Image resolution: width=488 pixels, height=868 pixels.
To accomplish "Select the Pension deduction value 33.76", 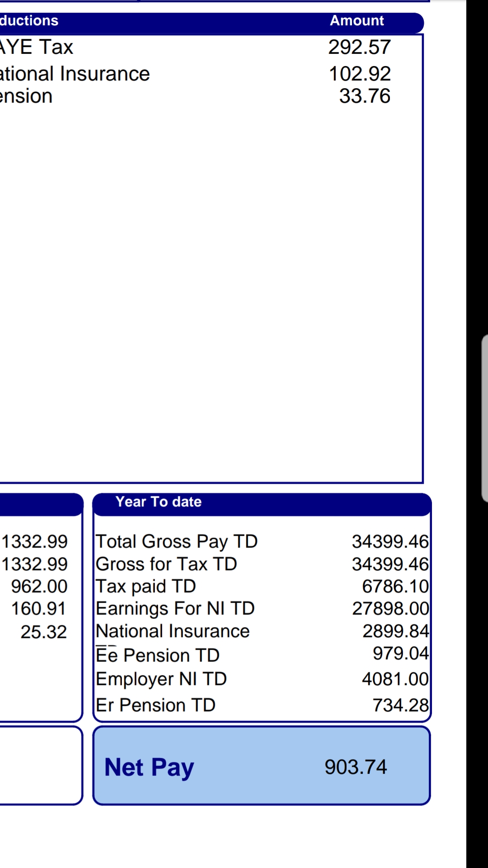I will [364, 96].
